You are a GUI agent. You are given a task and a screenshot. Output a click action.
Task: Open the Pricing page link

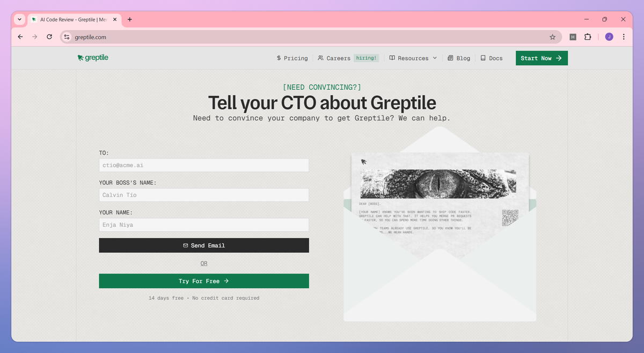tap(292, 58)
